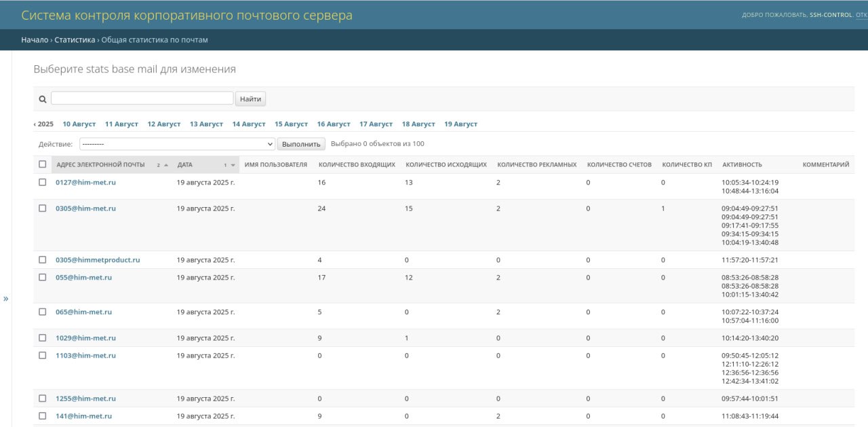868x427 pixels.
Task: Open 0305@himmetproduct.ru entry
Action: [x=98, y=260]
